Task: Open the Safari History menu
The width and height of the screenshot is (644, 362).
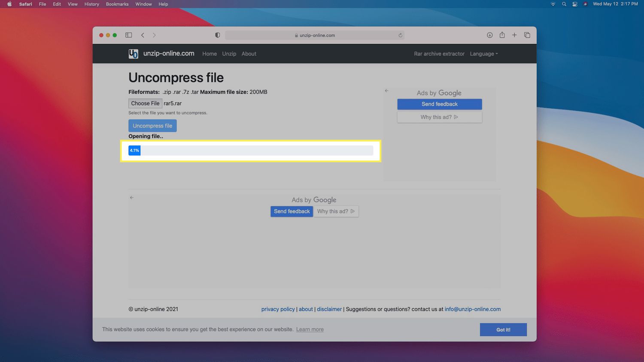Action: coord(91,4)
